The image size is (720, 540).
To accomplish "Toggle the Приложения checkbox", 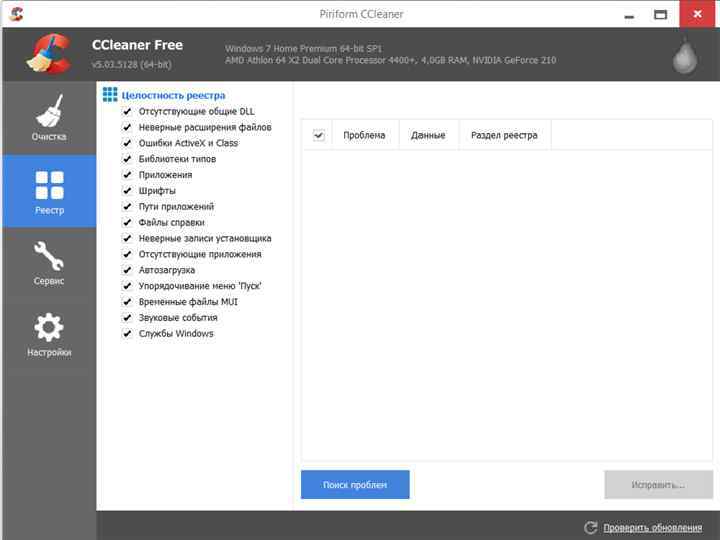I will [127, 174].
